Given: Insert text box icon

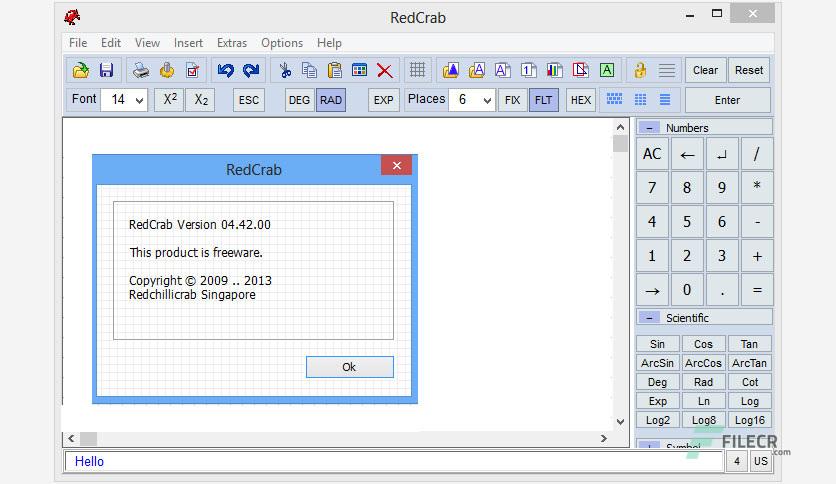Looking at the screenshot, I should coord(502,70).
